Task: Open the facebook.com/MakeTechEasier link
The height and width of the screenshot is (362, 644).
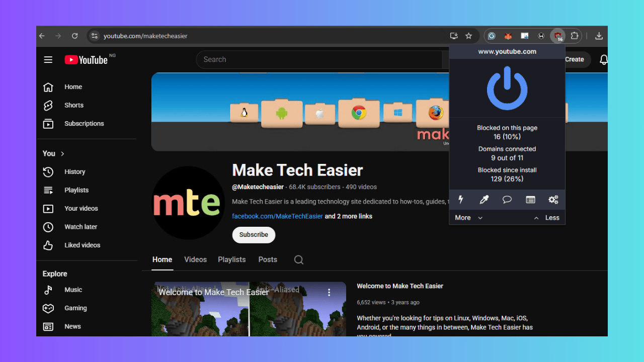Action: 277,216
